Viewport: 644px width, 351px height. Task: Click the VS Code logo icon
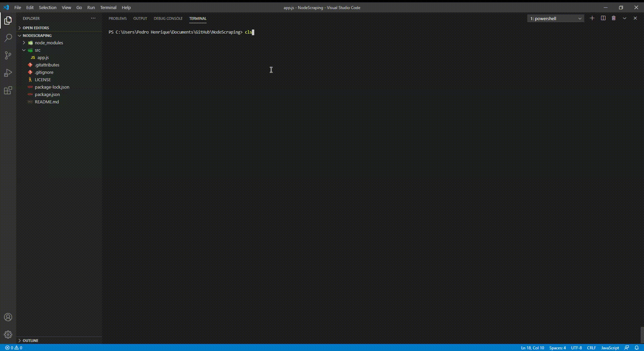point(6,7)
